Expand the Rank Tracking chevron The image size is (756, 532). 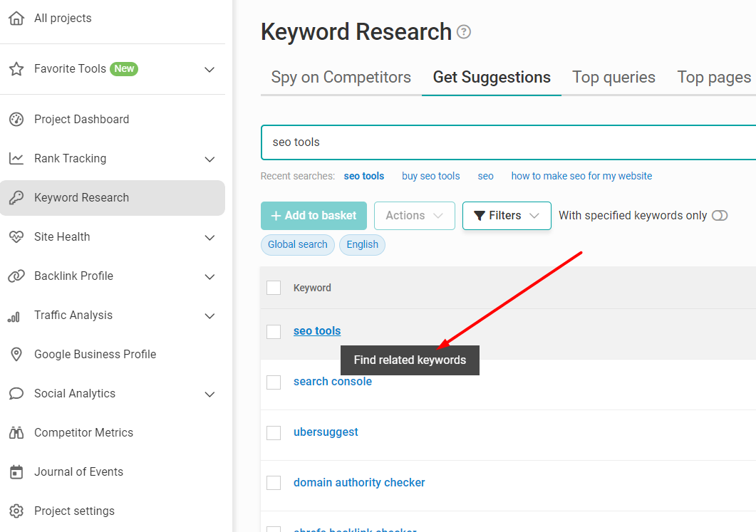[x=209, y=159]
